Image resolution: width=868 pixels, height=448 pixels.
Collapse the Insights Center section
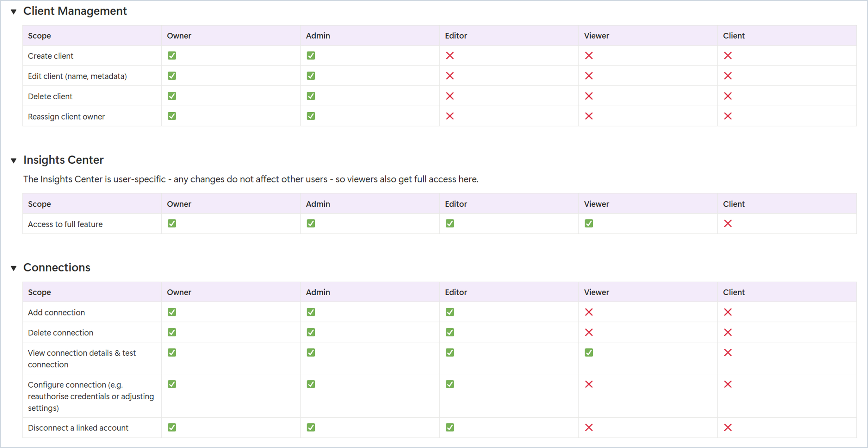point(13,160)
